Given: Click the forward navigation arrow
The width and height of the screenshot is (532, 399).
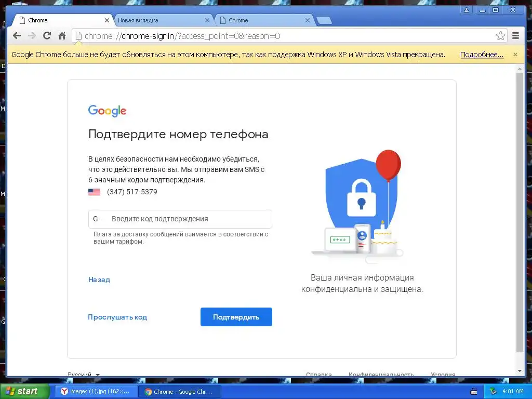Looking at the screenshot, I should (x=32, y=36).
